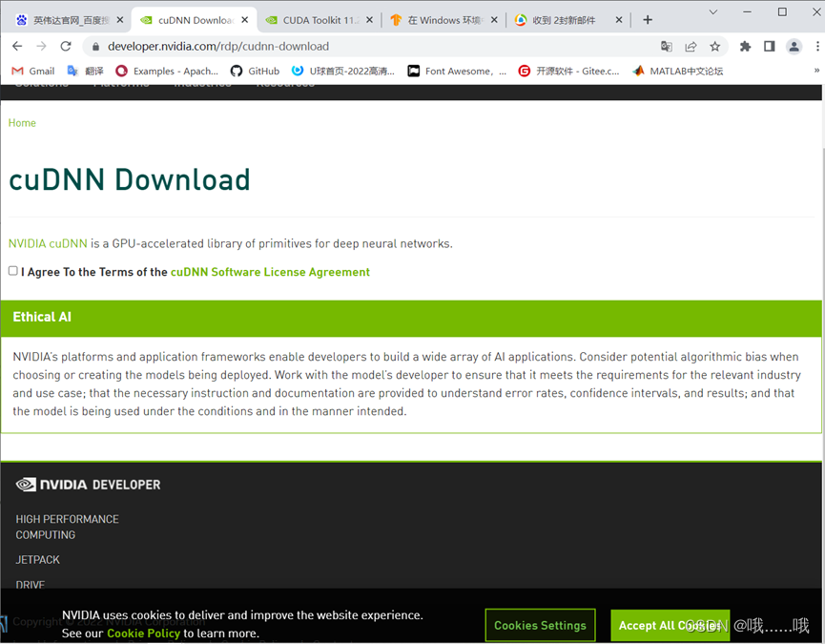Toggle the browser side panel
This screenshot has width=825, height=644.
770,47
